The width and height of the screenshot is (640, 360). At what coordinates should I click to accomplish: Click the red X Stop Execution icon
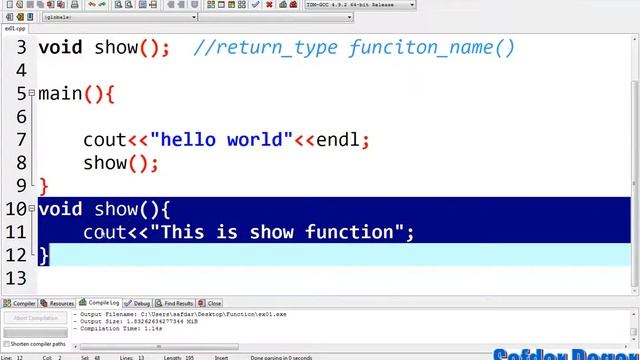pos(269,4)
